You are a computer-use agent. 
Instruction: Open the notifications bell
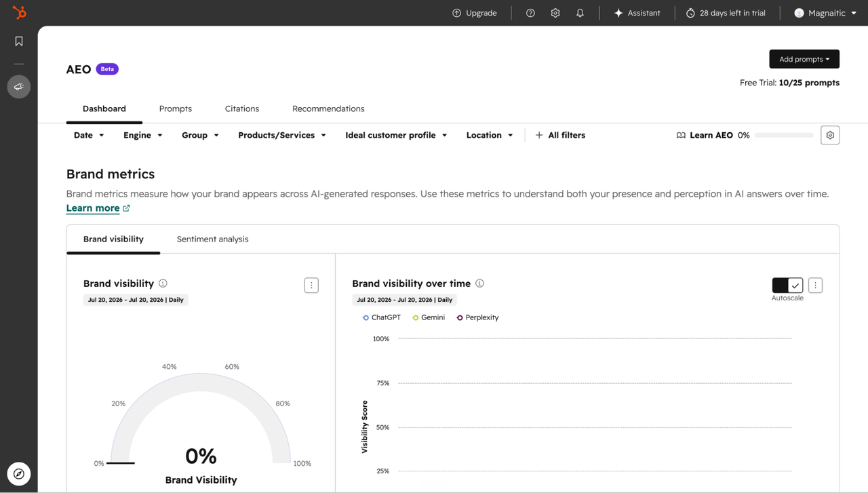tap(580, 13)
